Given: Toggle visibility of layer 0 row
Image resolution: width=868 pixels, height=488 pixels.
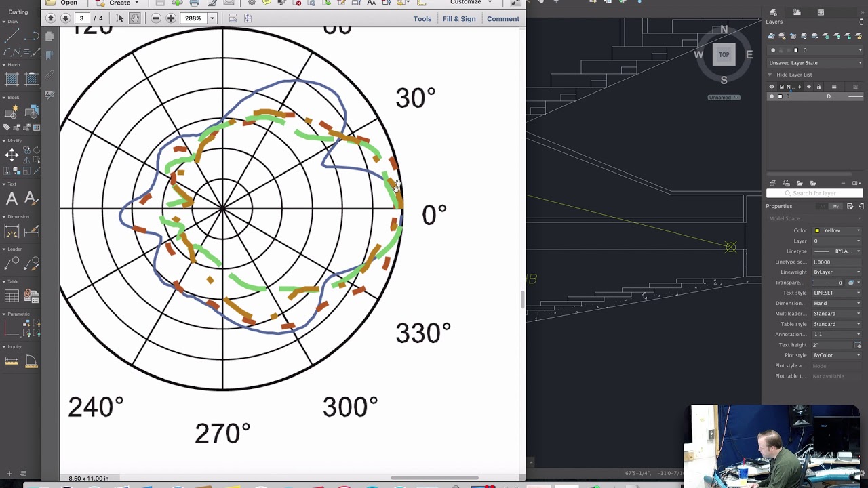Looking at the screenshot, I should [772, 96].
